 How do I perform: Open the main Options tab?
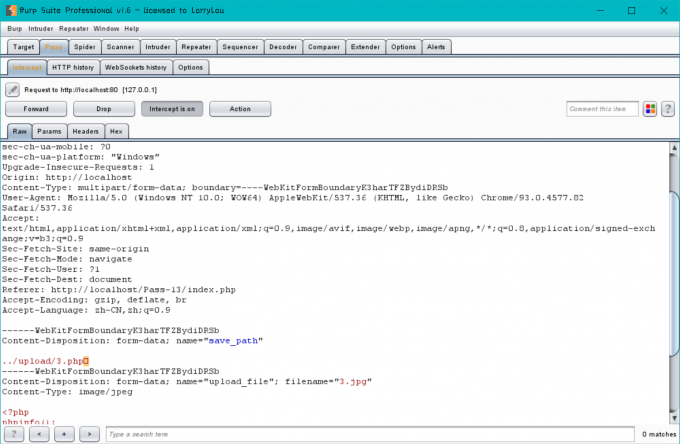click(403, 47)
